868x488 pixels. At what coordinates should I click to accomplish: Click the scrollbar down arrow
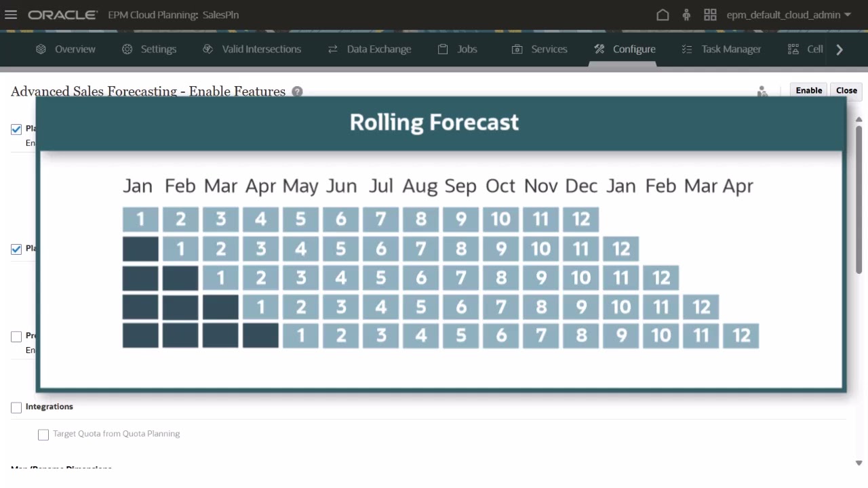point(859,463)
